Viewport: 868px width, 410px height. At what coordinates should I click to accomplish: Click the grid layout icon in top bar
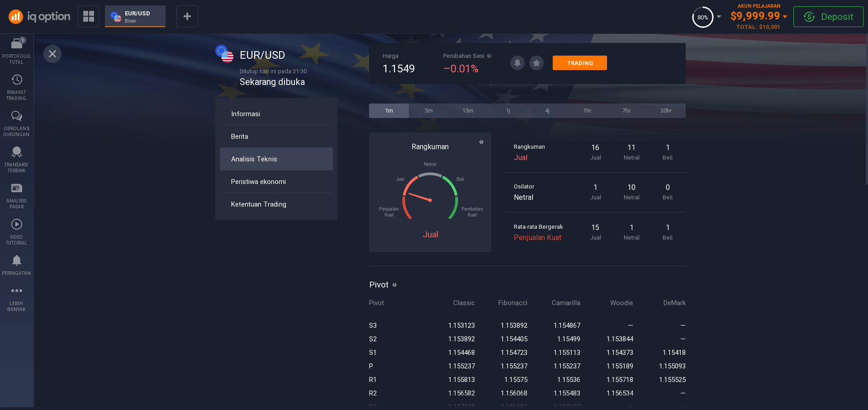point(89,16)
